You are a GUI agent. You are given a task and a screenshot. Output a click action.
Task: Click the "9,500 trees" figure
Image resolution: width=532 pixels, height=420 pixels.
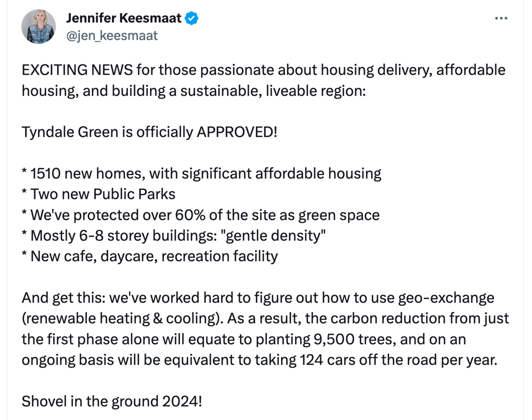pos(354,339)
